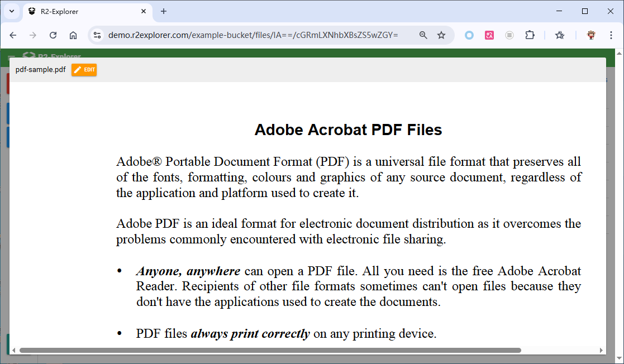Screen dimensions: 624x364
Task: Open the zoom magnifier in address bar
Action: pyautogui.click(x=423, y=35)
